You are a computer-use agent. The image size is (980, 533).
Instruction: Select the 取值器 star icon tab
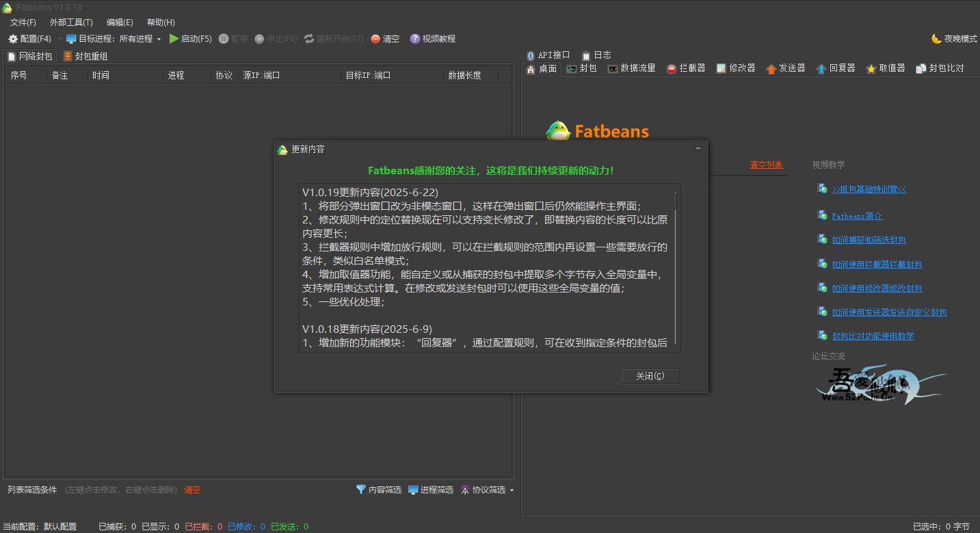click(x=871, y=68)
